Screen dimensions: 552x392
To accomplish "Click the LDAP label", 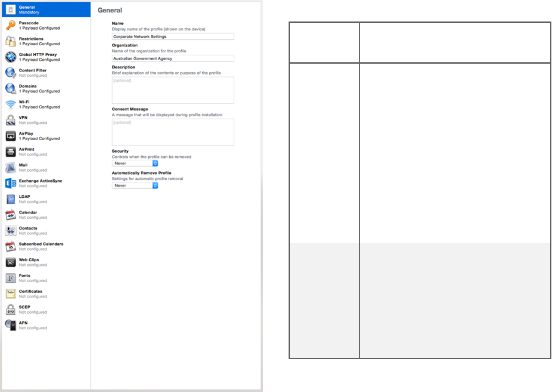I will click(24, 197).
